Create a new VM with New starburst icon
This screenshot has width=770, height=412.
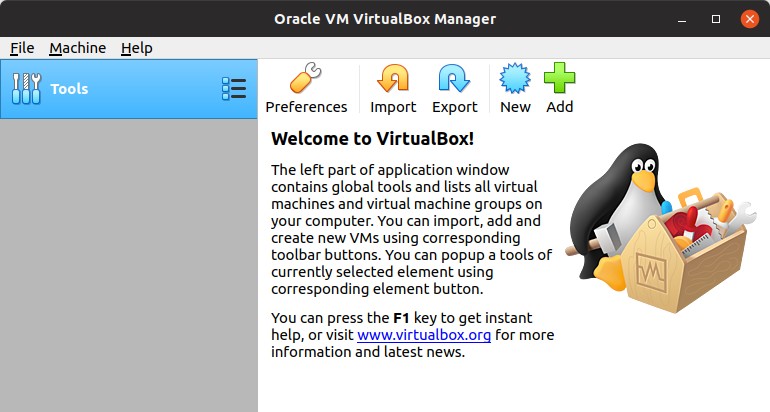coord(515,78)
